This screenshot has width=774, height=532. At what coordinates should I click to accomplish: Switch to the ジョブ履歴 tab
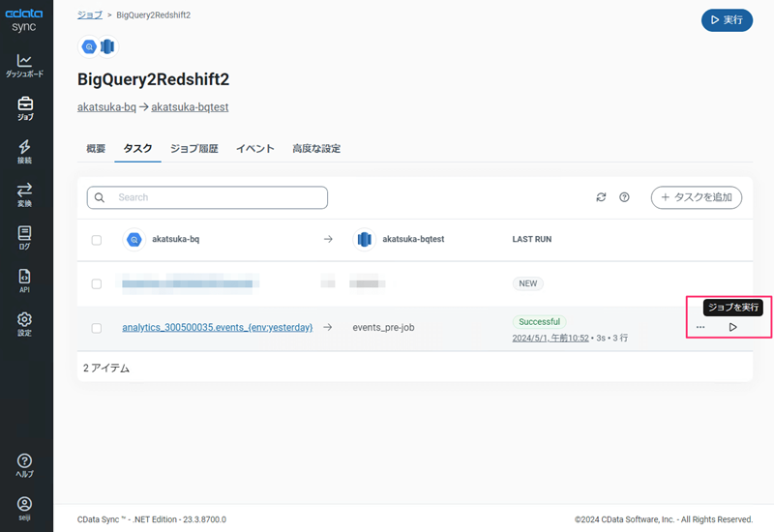coord(194,149)
